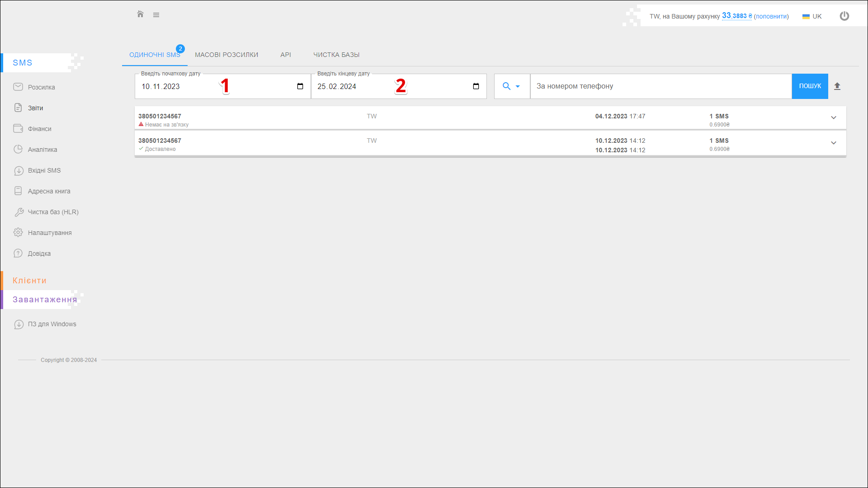
Task: Click the power logout icon
Action: click(x=844, y=16)
